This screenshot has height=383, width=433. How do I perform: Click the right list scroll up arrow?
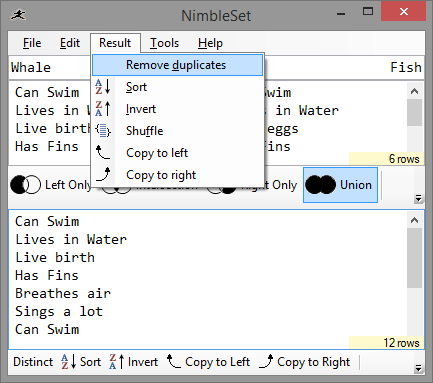pos(415,91)
